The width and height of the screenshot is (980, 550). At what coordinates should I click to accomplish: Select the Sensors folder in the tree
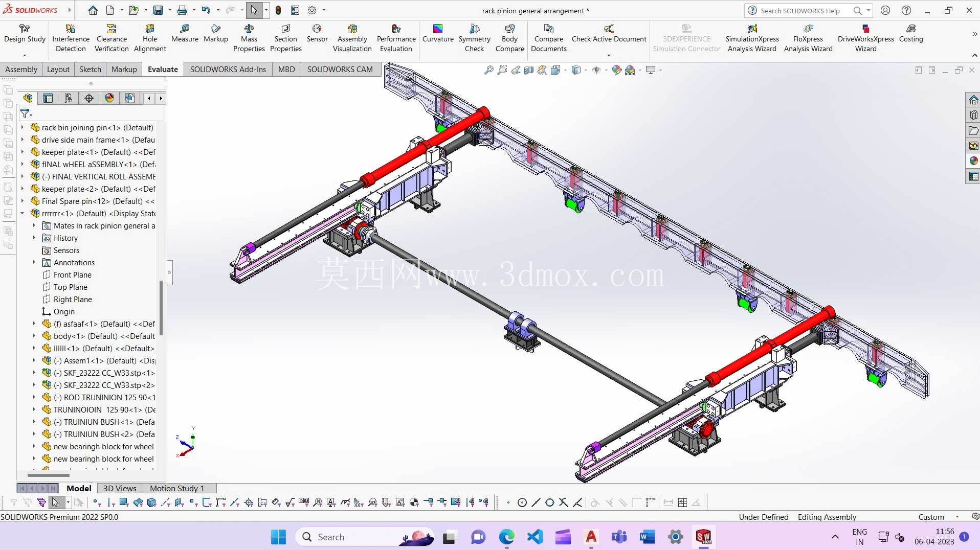tap(66, 250)
